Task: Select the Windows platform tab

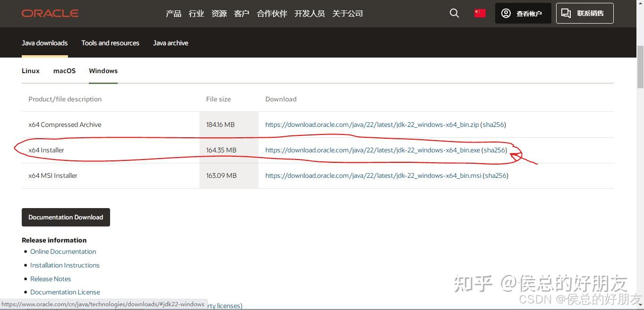Action: pos(103,71)
